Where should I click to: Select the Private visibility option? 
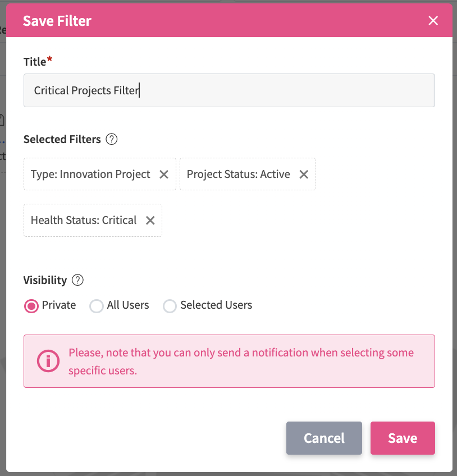(x=32, y=306)
